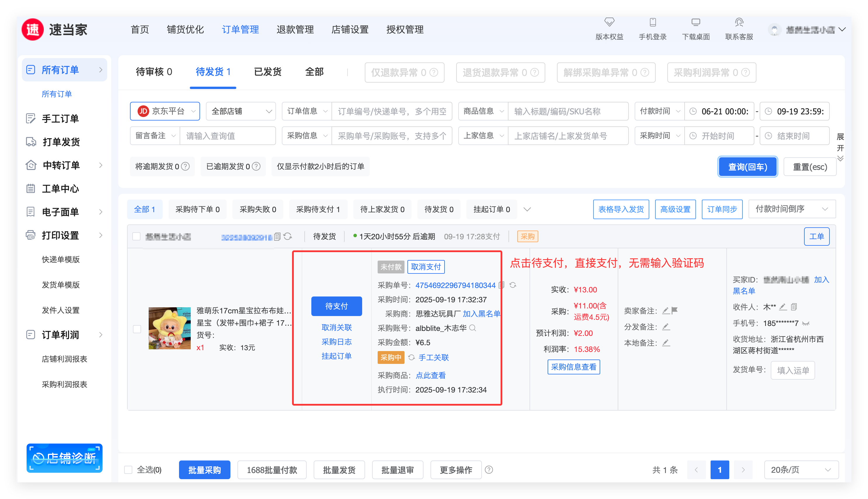Screen dimensions: 868x499
Task: Click edit pencil next to 收件人
Action: click(783, 307)
